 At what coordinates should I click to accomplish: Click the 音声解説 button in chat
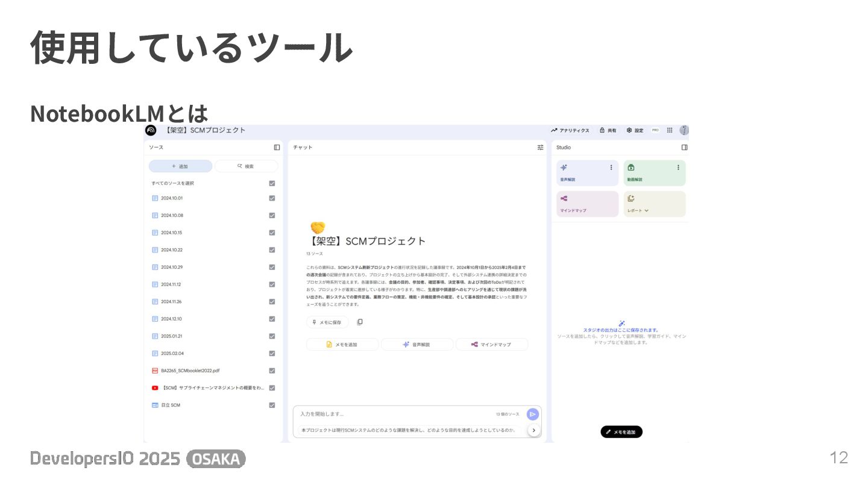coord(417,345)
